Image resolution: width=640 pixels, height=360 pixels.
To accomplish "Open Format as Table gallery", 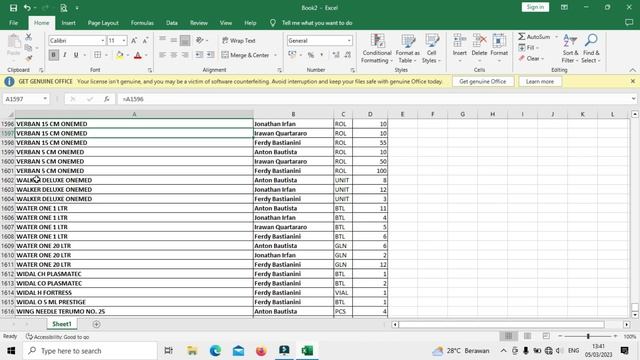I will click(407, 49).
